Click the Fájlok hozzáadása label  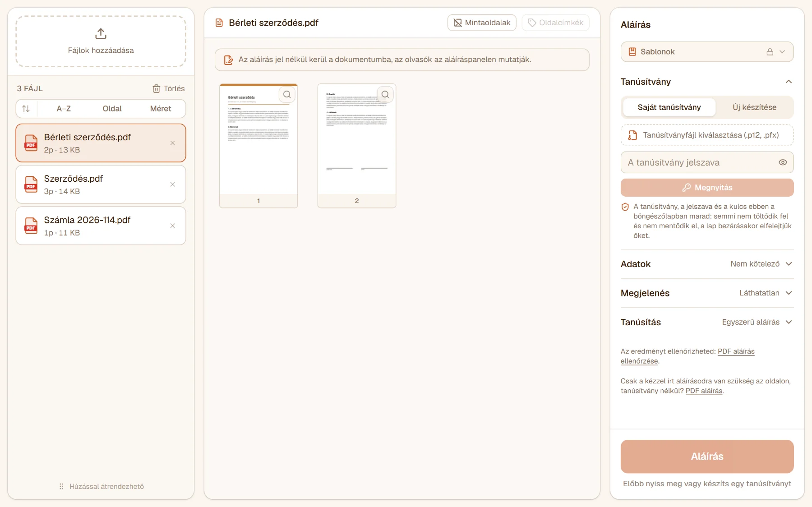[101, 51]
